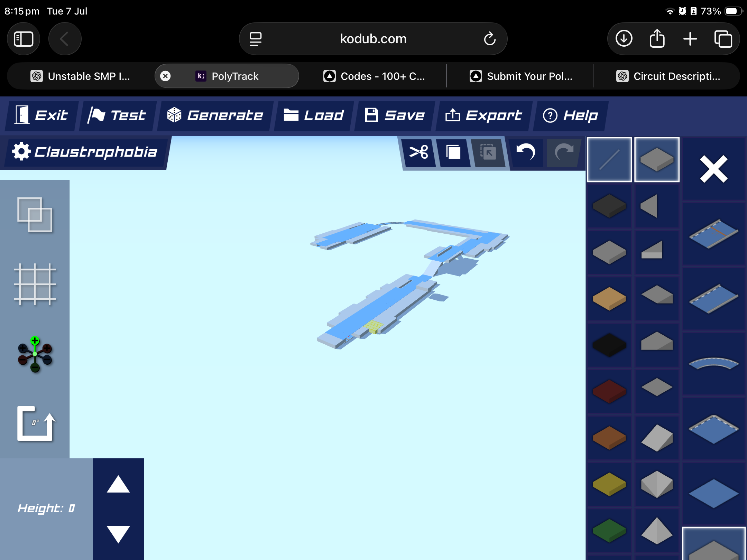The height and width of the screenshot is (560, 747).
Task: Open Safari sidebar panel
Action: 24,39
